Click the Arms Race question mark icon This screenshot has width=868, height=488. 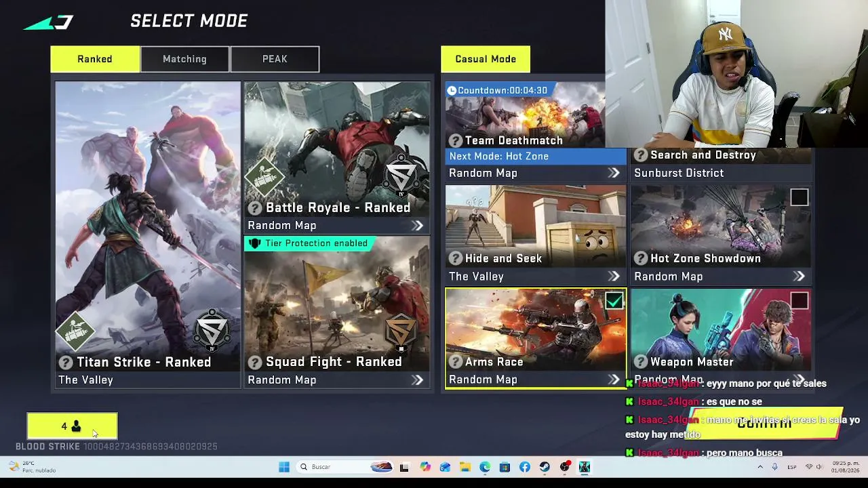[x=456, y=362]
